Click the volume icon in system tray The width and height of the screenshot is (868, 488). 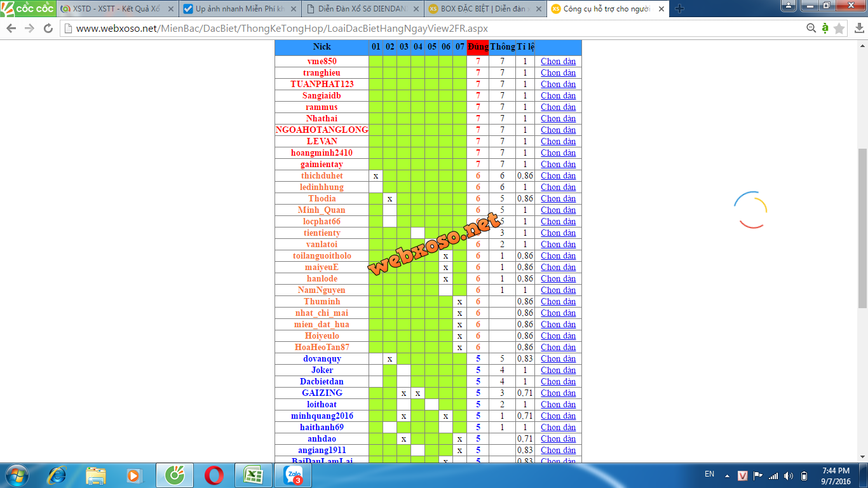(x=789, y=476)
